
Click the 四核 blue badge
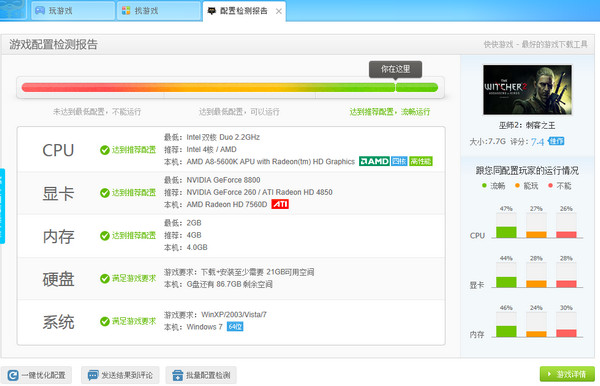click(399, 161)
